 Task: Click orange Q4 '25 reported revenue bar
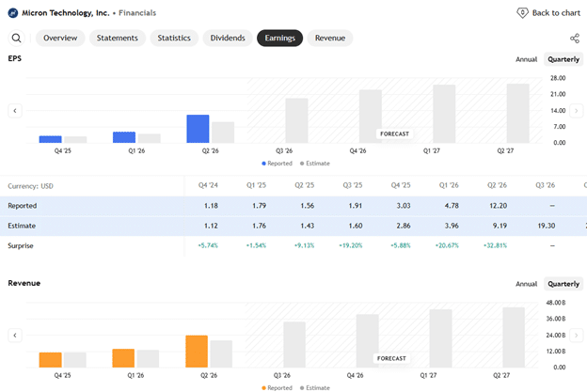tap(50, 360)
